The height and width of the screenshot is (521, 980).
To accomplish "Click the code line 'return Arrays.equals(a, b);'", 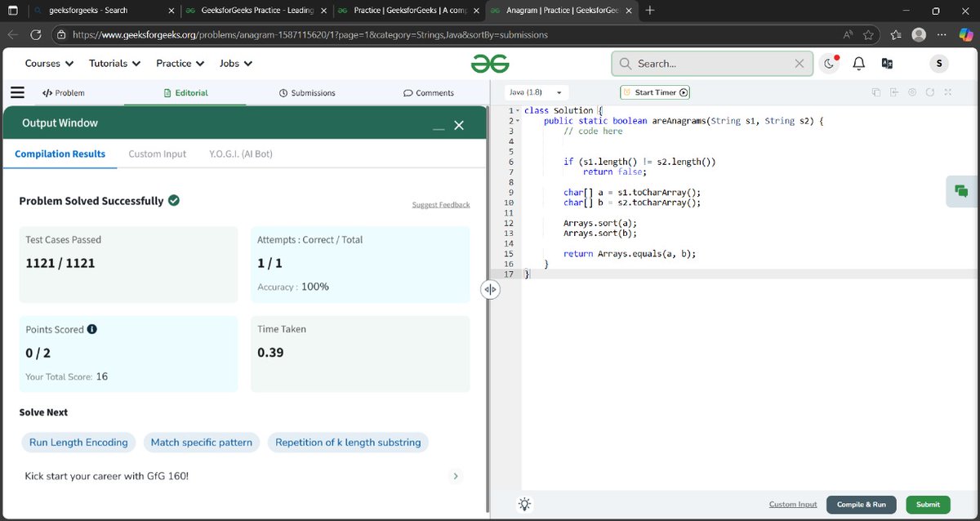I will 630,254.
